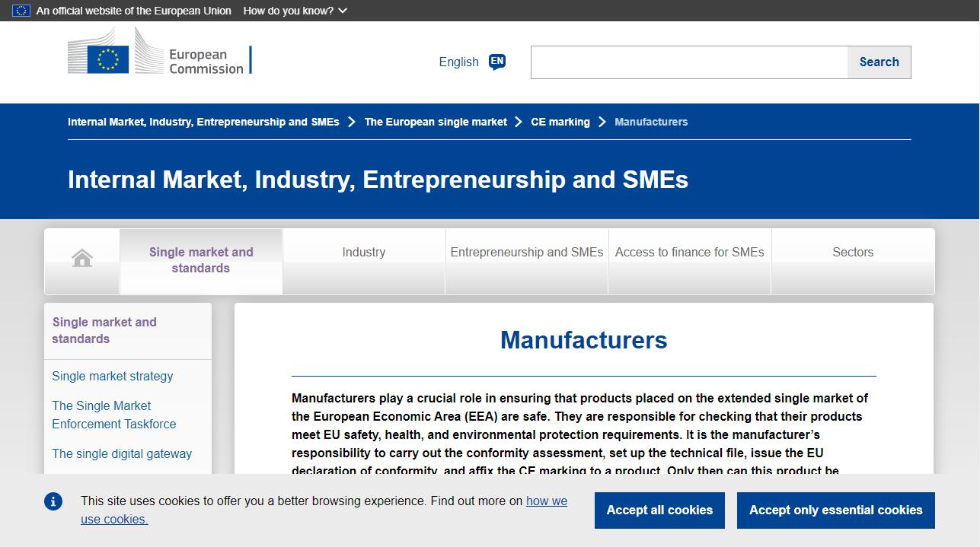Click Accept only essential cookies button
The width and height of the screenshot is (980, 547).
(x=835, y=510)
